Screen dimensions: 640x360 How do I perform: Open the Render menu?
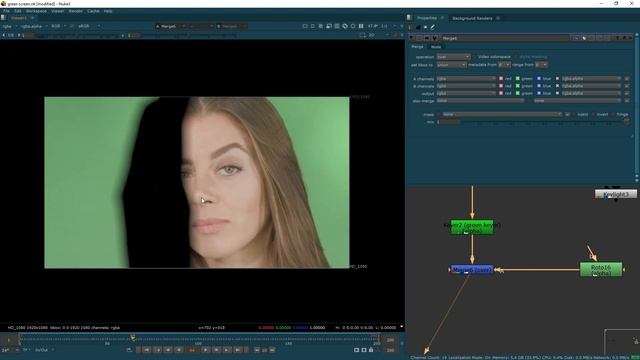tap(76, 11)
